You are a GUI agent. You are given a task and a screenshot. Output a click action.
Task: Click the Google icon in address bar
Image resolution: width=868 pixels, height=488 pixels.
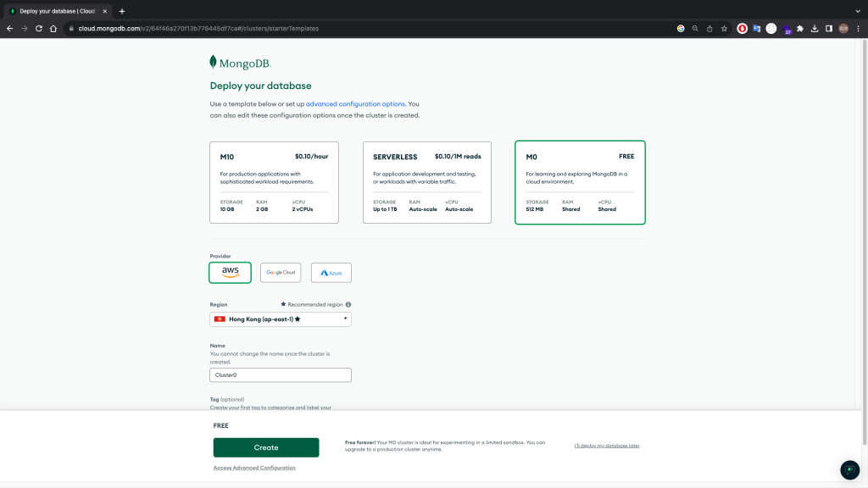[681, 28]
